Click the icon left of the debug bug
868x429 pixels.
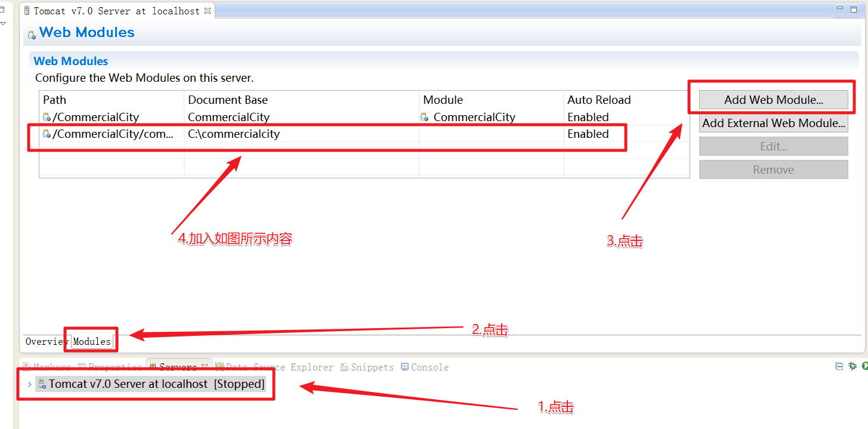[x=839, y=366]
